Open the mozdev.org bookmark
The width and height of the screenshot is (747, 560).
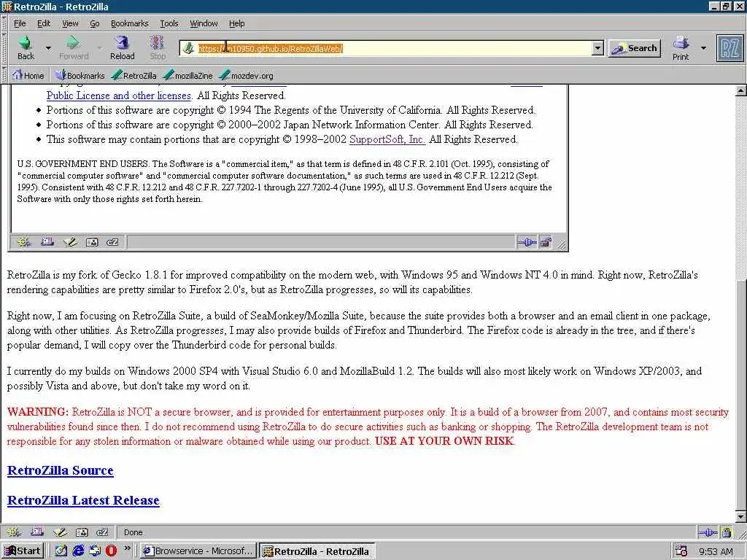(x=247, y=75)
